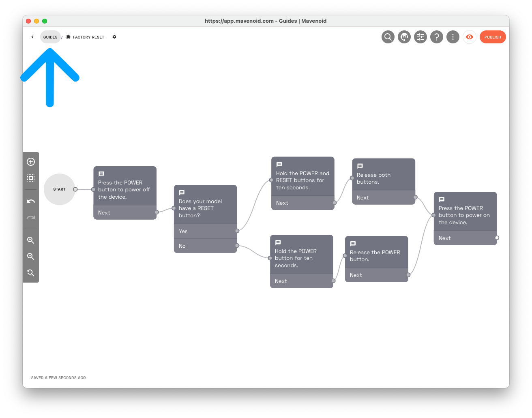The width and height of the screenshot is (532, 418).
Task: Open the help question mark
Action: coord(437,37)
